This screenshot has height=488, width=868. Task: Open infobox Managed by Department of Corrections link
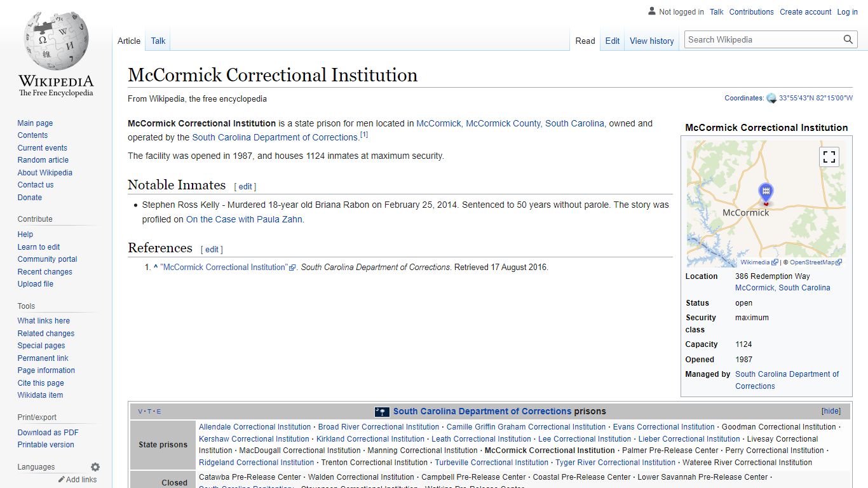pyautogui.click(x=787, y=380)
